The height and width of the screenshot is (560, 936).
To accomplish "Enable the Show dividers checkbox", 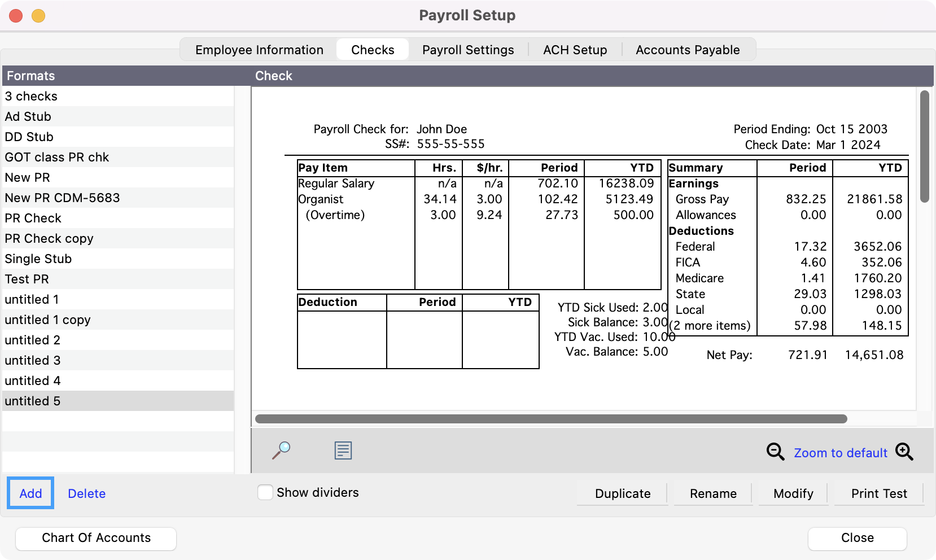I will (265, 492).
